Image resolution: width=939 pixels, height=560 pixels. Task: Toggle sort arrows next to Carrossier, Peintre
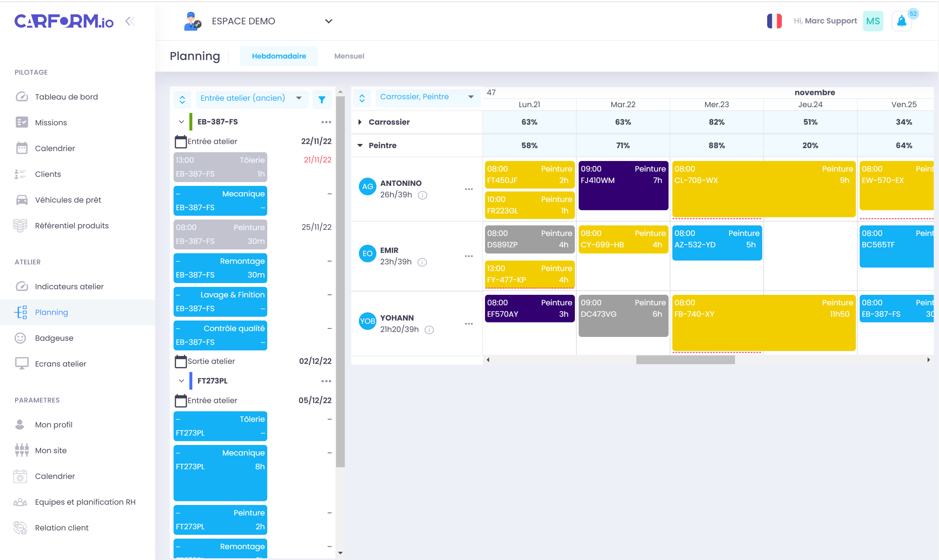coord(362,98)
